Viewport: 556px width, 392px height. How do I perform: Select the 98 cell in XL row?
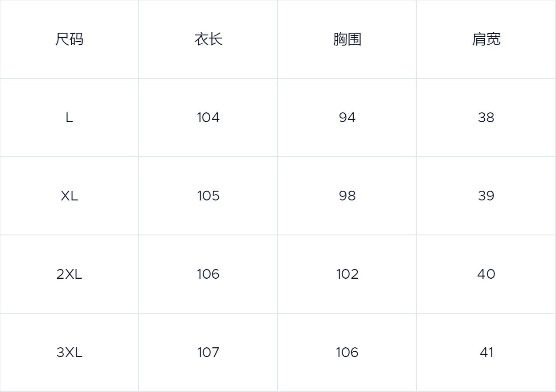[x=347, y=196]
